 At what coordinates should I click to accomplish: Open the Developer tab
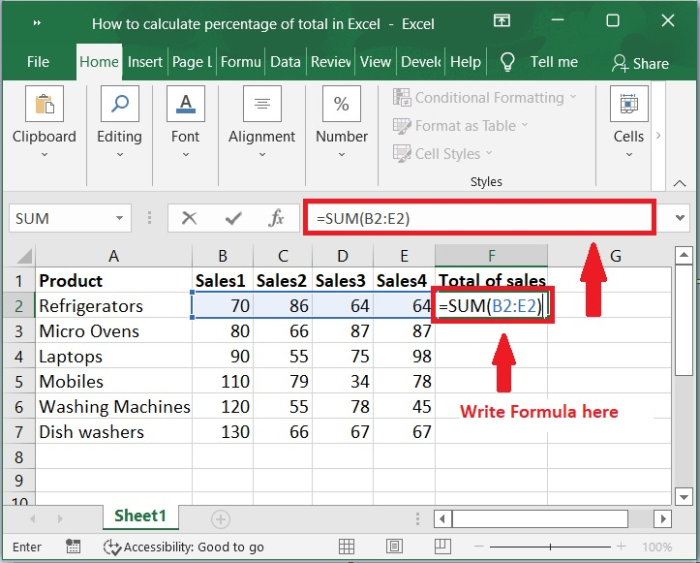pos(421,62)
